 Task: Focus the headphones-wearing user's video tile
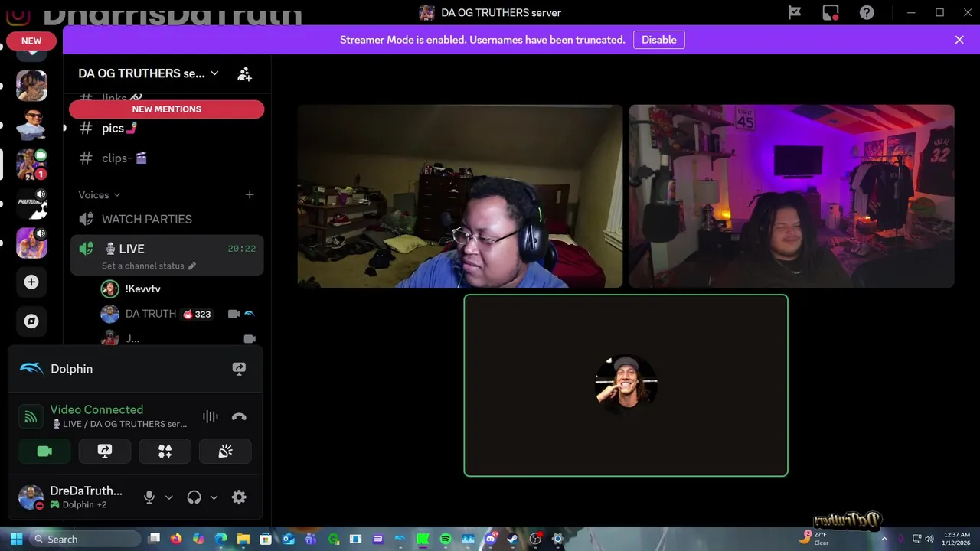(x=460, y=196)
